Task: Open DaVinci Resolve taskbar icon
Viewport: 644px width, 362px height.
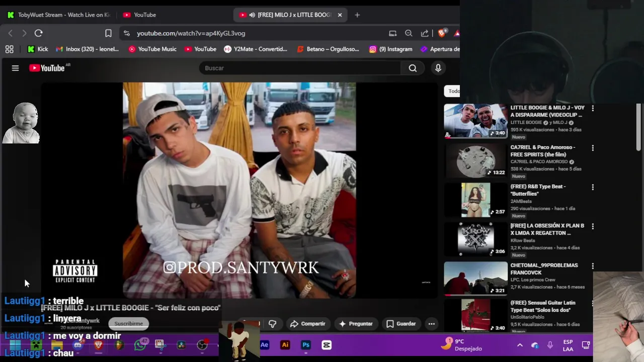Action: click(181, 345)
